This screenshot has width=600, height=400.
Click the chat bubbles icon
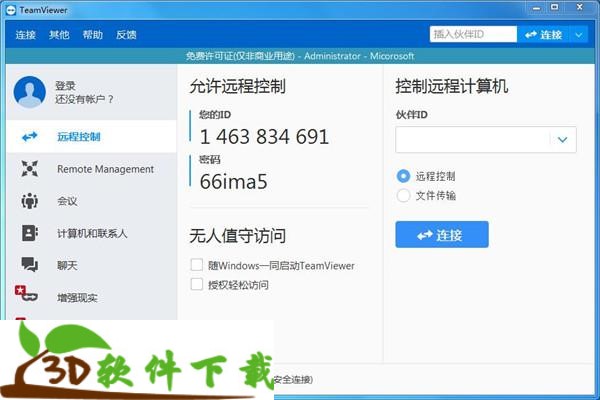(30, 264)
